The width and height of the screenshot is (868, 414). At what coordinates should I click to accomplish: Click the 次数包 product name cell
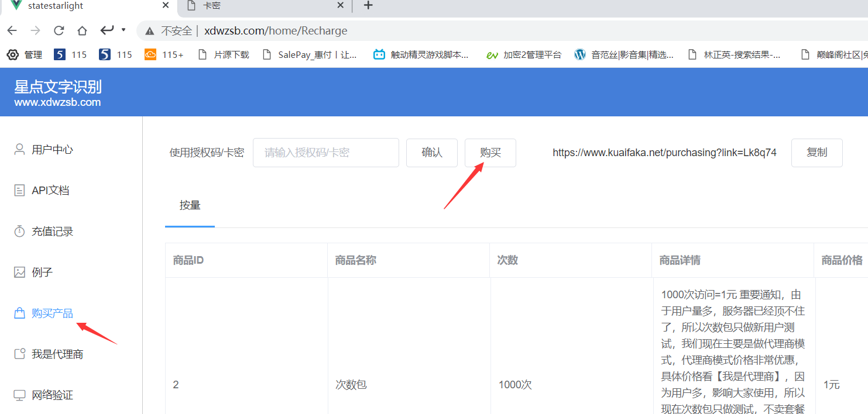(351, 385)
